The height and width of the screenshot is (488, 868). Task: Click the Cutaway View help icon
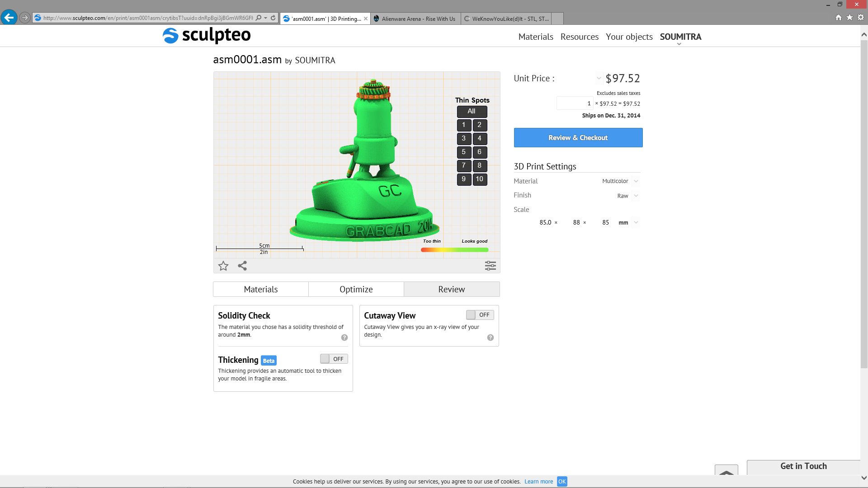pos(491,338)
